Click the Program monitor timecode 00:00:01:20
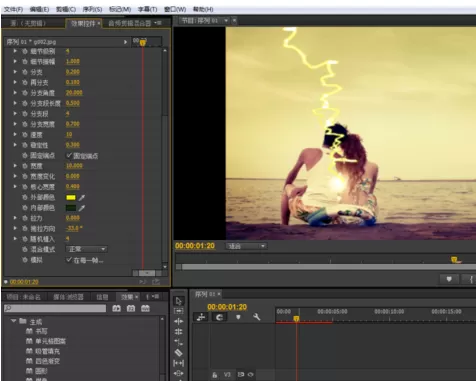This screenshot has height=381, width=476. 195,246
